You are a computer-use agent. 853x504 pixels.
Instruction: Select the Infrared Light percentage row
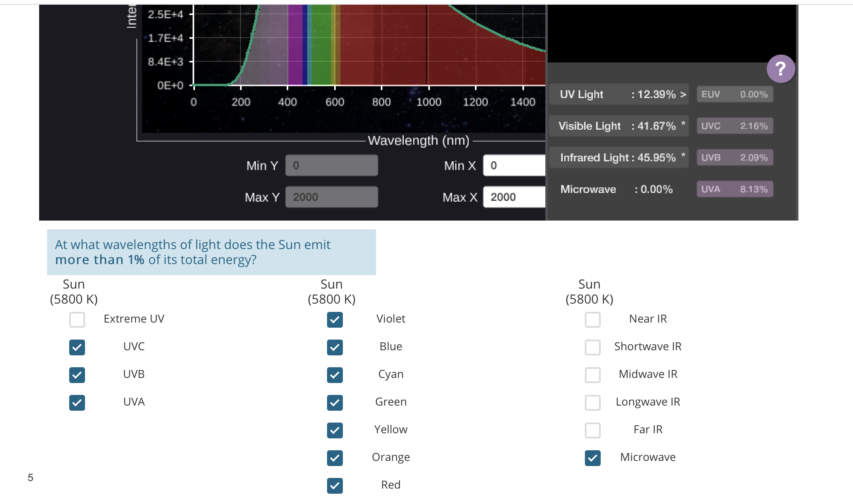click(x=618, y=158)
